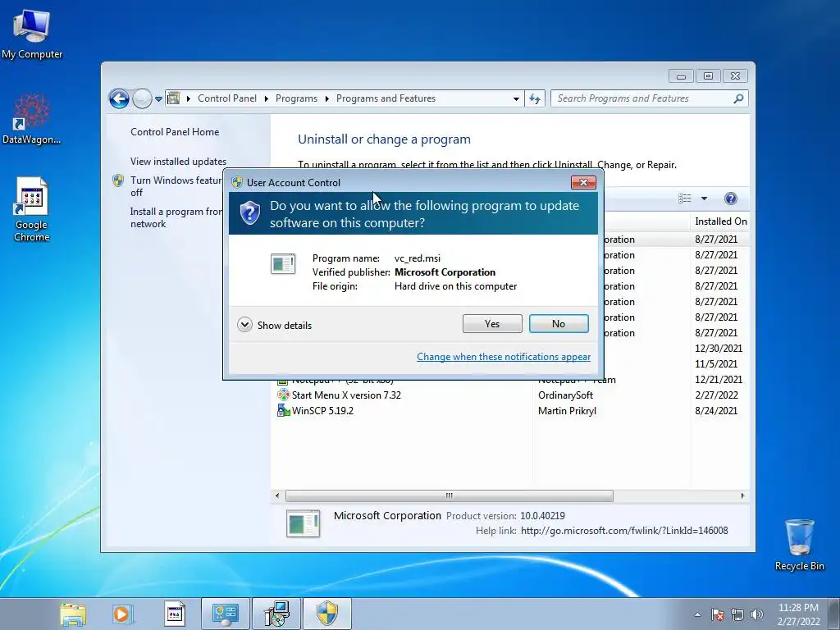Click the program icon in the details pane

(303, 523)
